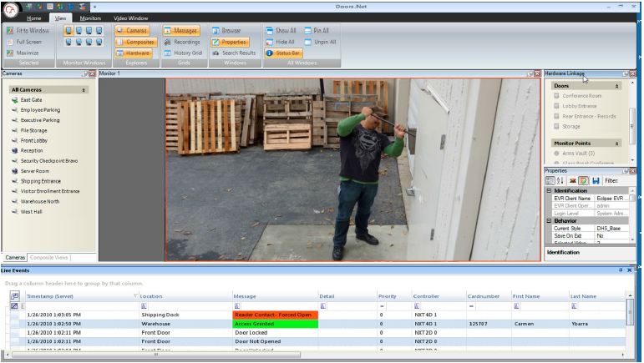The height and width of the screenshot is (363, 644).
Task: Collapse the Identification property section
Action: pyautogui.click(x=549, y=191)
